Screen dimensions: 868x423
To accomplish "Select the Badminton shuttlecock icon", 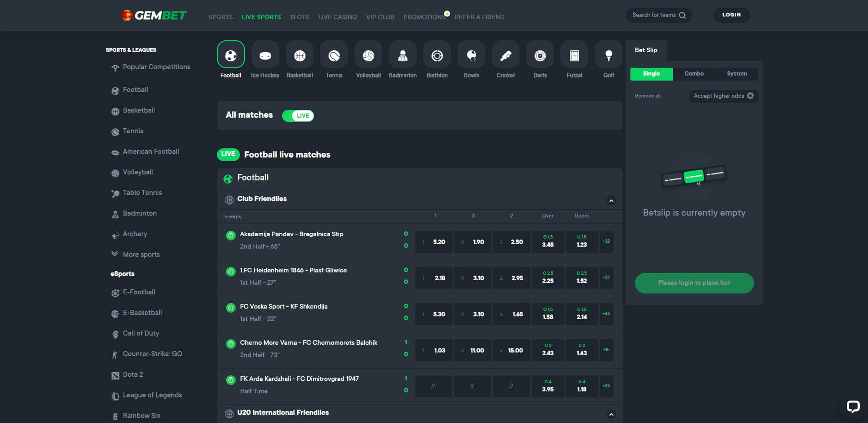I will 402,55.
